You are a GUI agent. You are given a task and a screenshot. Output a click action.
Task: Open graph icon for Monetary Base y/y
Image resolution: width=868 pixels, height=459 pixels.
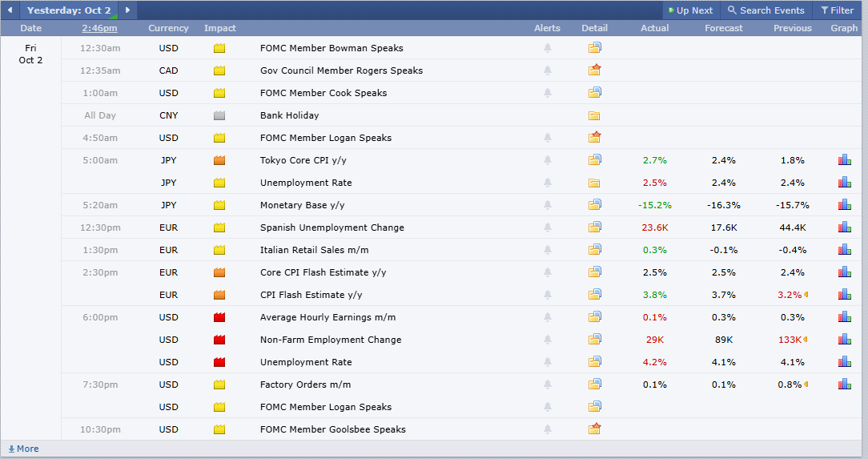pyautogui.click(x=844, y=205)
